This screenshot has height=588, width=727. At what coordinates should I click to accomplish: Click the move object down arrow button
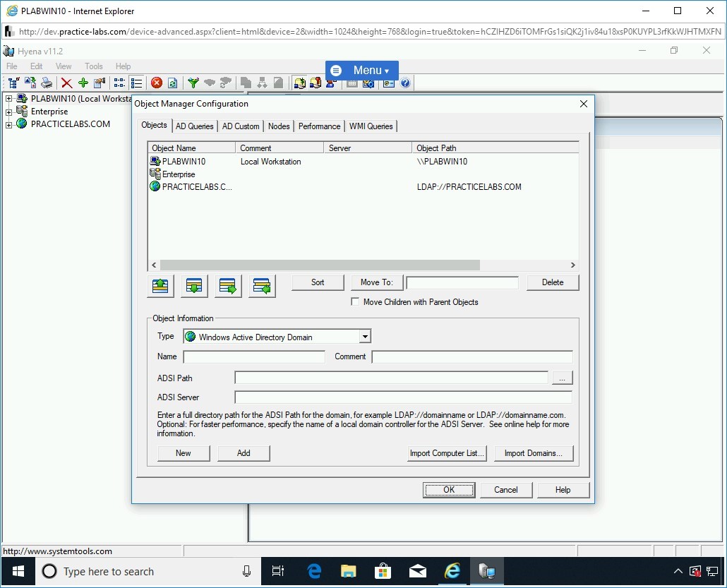click(194, 285)
